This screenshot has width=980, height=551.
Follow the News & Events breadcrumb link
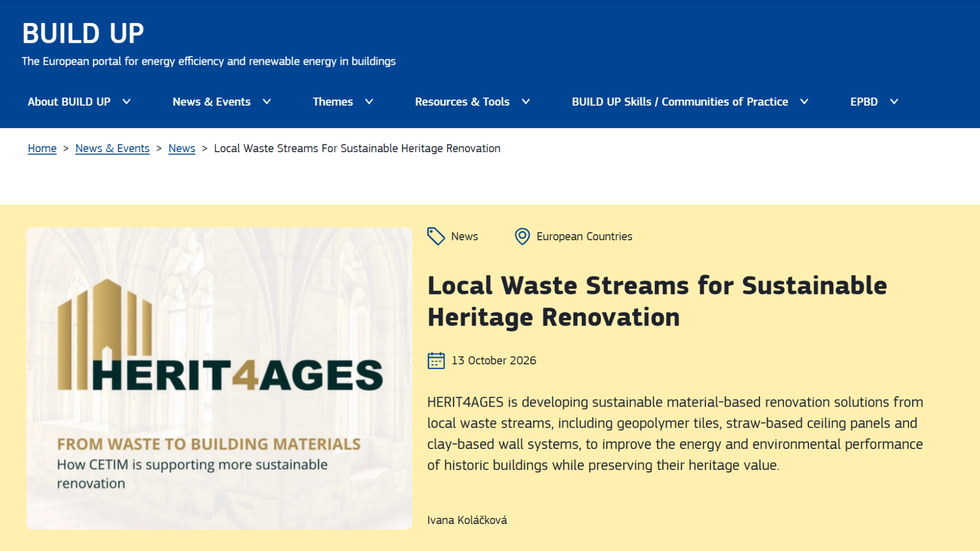pos(112,148)
